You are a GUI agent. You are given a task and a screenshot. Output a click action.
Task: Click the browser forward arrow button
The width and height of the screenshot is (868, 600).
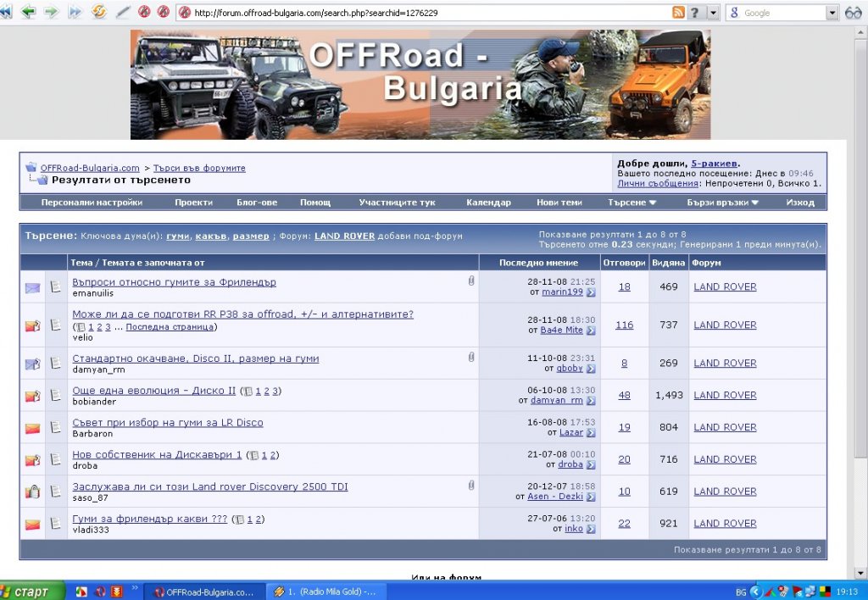click(51, 12)
